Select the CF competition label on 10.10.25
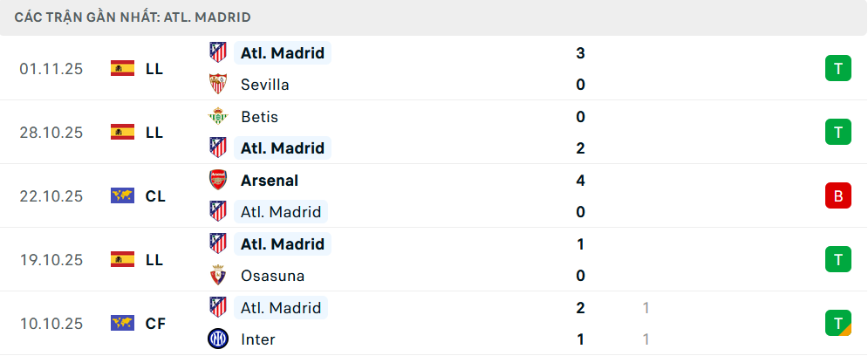The width and height of the screenshot is (868, 356). coord(155,323)
